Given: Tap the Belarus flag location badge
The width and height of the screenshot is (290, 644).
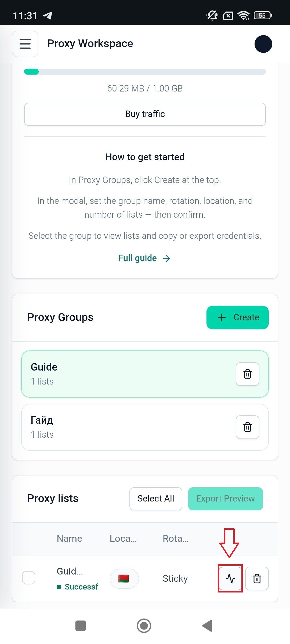Looking at the screenshot, I should [x=124, y=578].
